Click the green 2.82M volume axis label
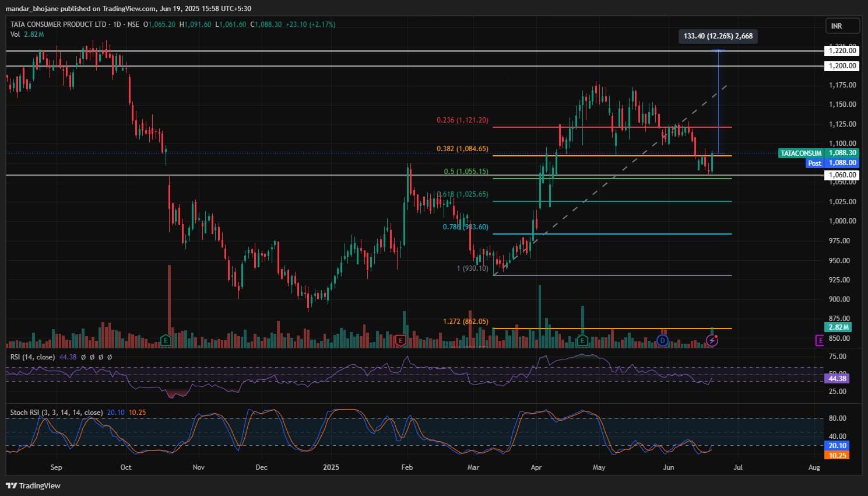This screenshot has width=868, height=496. click(x=838, y=327)
